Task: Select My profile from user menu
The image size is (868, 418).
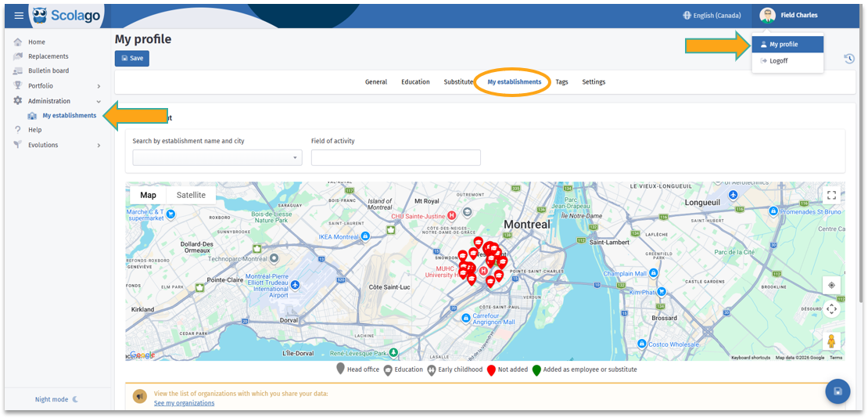Action: click(787, 45)
